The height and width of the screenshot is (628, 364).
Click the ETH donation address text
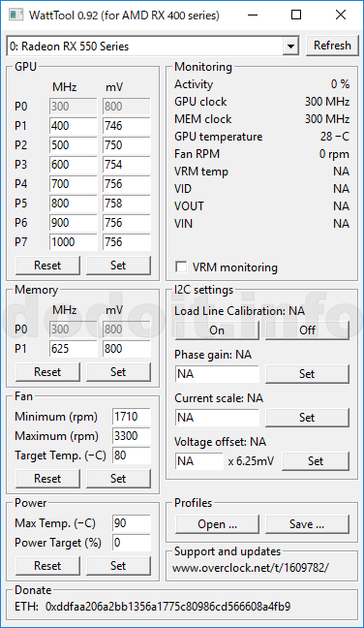tap(168, 607)
